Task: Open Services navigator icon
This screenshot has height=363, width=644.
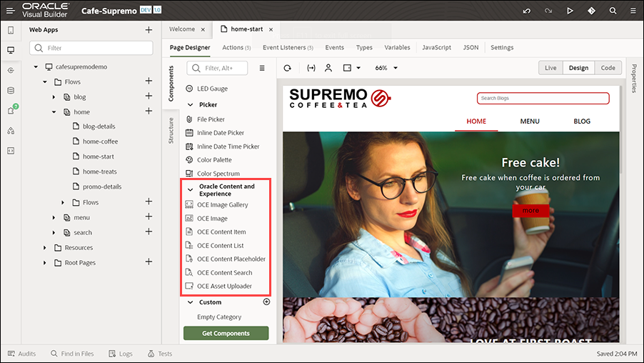Action: [11, 70]
